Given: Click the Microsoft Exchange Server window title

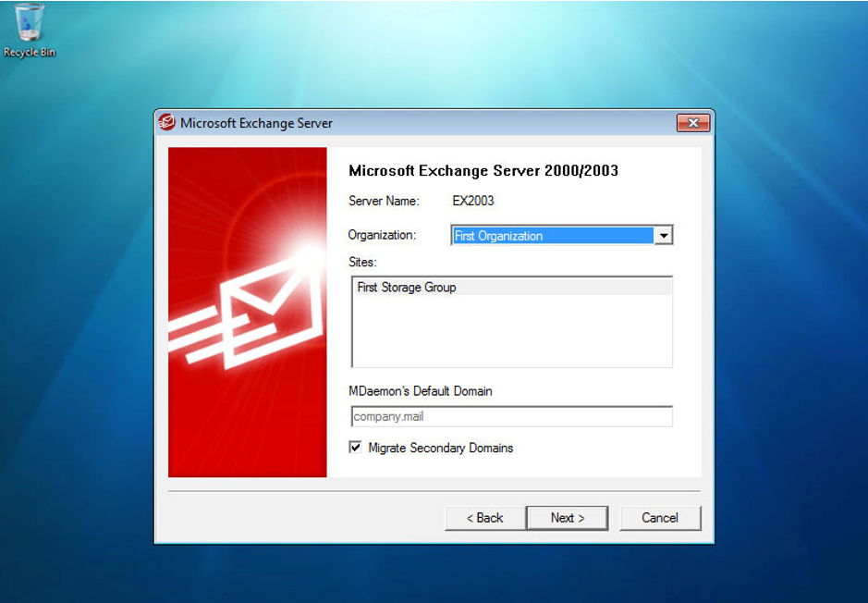Looking at the screenshot, I should (x=256, y=123).
